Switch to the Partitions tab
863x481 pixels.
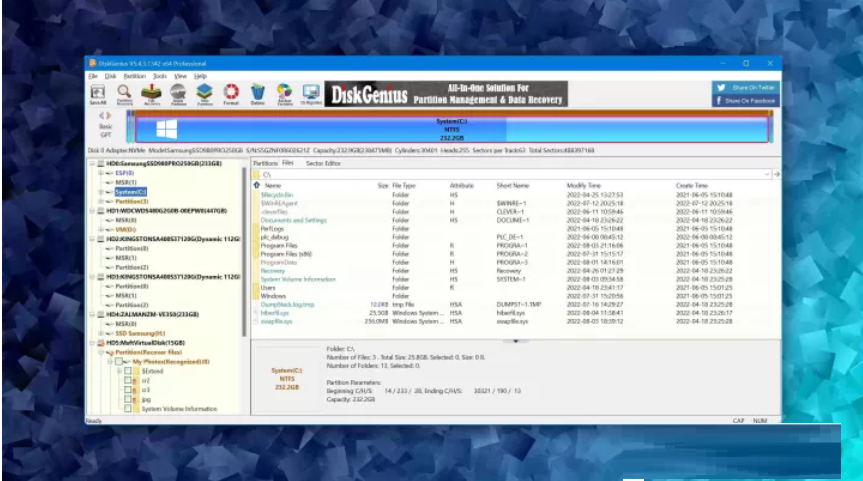click(265, 163)
